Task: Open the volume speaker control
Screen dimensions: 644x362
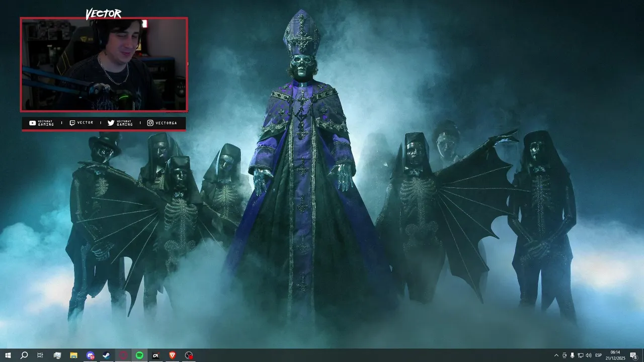Action: (x=589, y=355)
